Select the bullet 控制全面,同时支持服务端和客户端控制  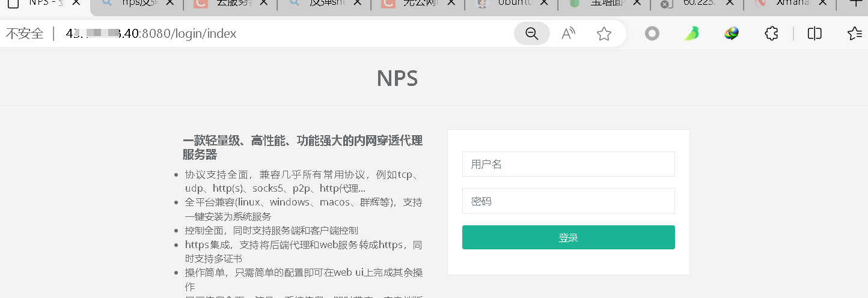click(x=272, y=230)
